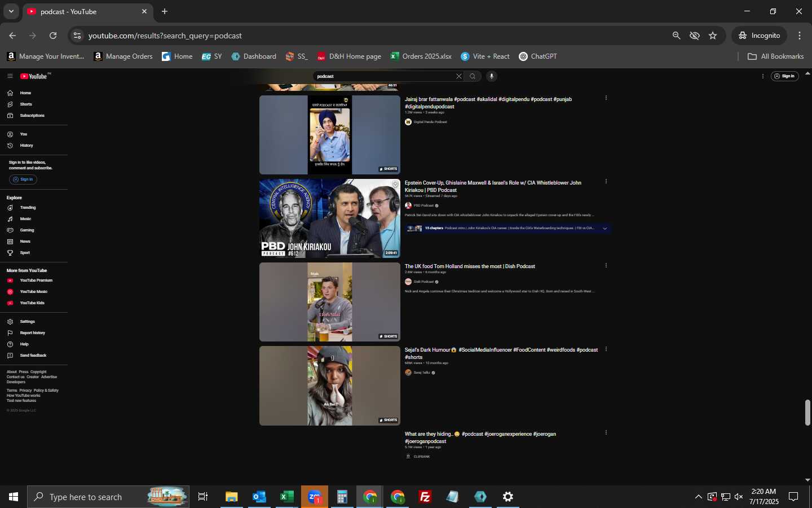Open Dish Podcast channel link
The width and height of the screenshot is (812, 508).
pyautogui.click(x=423, y=282)
